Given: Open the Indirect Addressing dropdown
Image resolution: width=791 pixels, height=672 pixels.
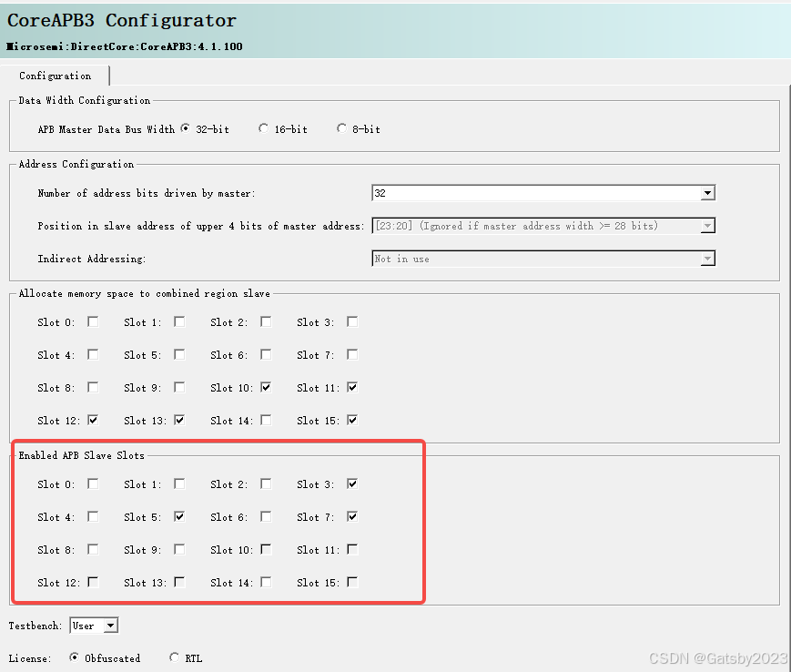Looking at the screenshot, I should click(x=543, y=259).
